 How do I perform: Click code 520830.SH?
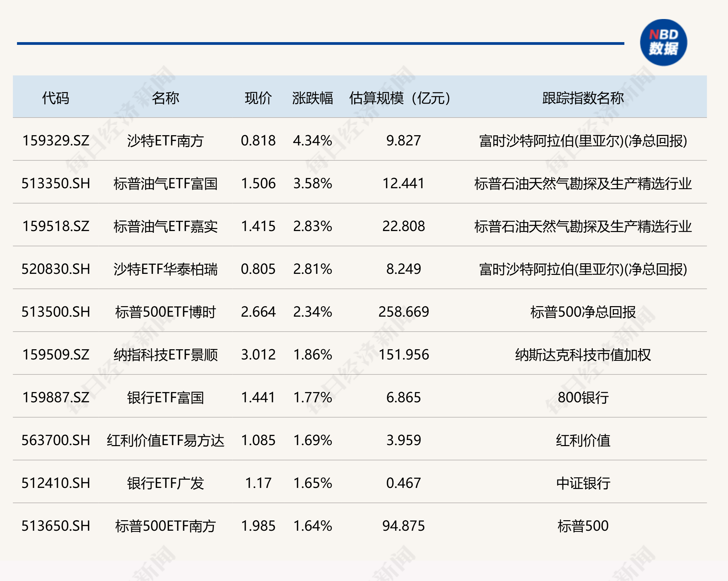(56, 269)
